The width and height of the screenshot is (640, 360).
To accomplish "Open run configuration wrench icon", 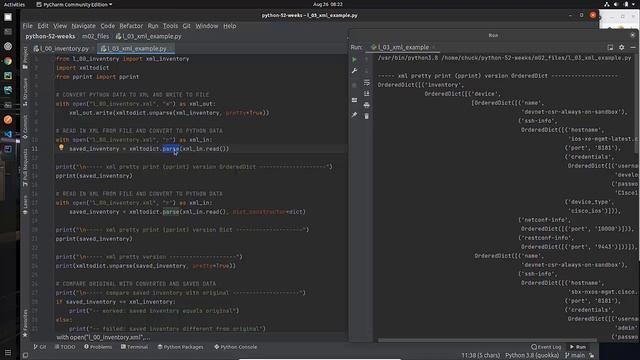I will click(x=354, y=71).
